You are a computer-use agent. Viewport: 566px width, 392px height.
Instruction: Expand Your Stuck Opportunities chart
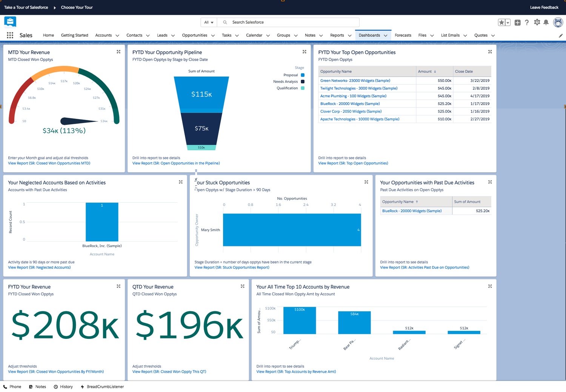tap(366, 182)
